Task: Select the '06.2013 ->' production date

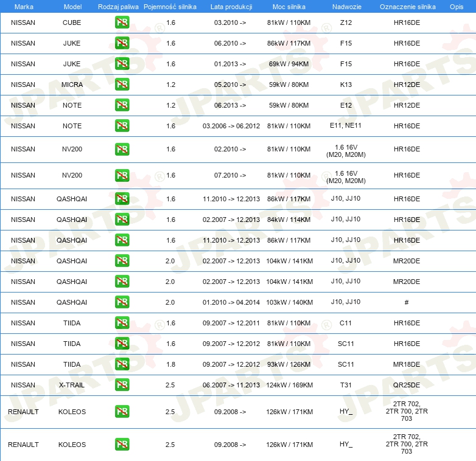Action: [x=230, y=105]
